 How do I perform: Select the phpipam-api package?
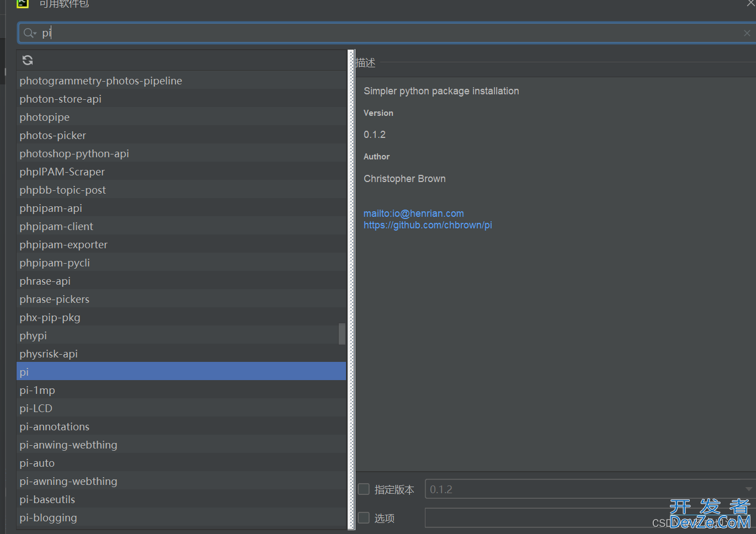pos(181,208)
